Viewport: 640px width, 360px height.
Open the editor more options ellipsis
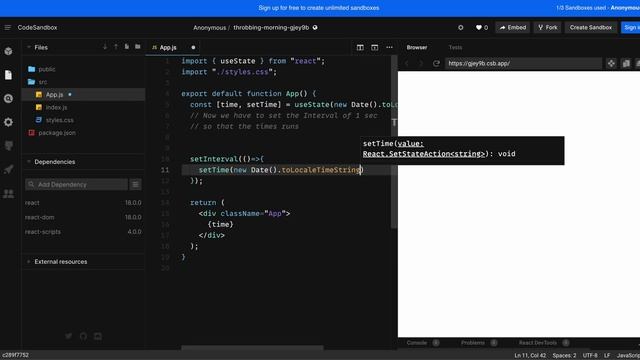[389, 47]
